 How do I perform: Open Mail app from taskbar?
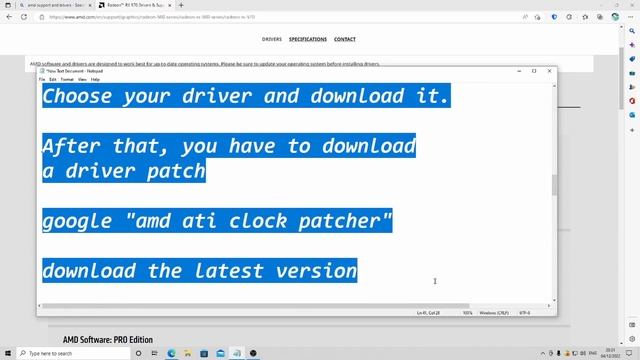click(220, 353)
